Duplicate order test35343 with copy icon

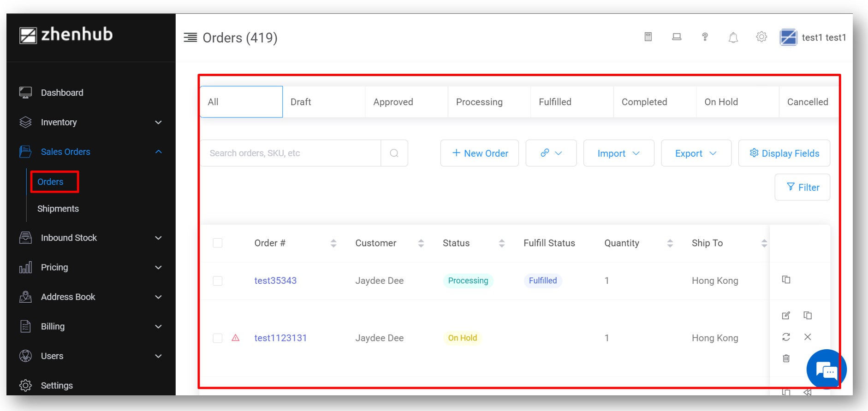[x=786, y=280]
